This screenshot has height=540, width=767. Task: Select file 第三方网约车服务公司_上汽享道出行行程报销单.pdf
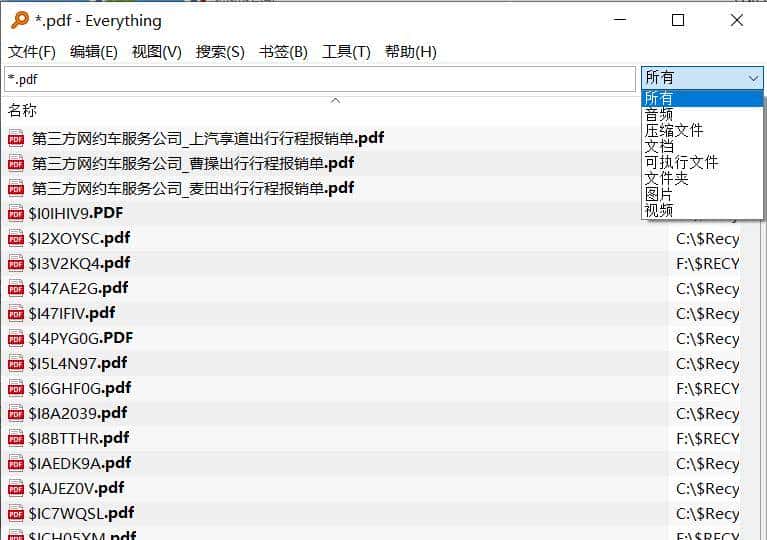[x=207, y=138]
